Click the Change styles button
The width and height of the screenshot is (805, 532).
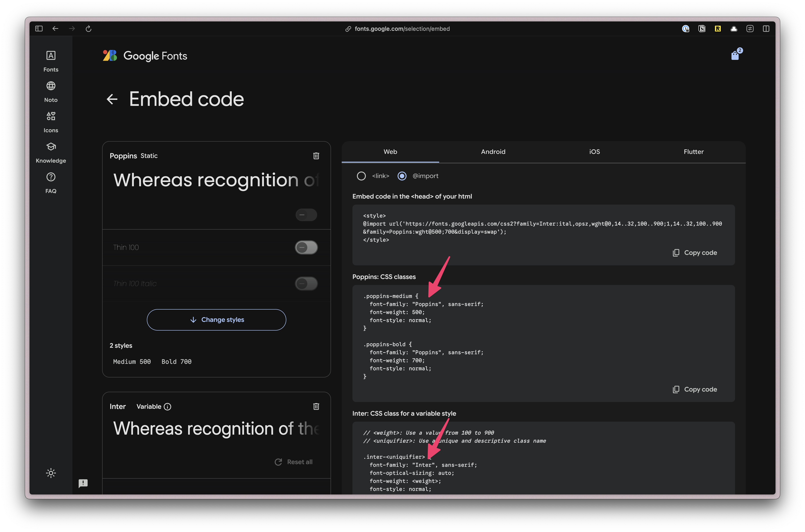click(x=216, y=319)
